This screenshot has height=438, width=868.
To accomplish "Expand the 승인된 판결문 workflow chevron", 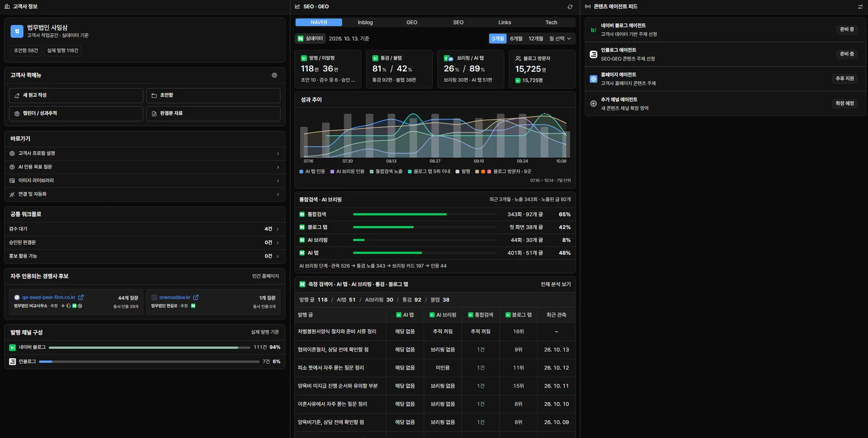I will point(278,243).
